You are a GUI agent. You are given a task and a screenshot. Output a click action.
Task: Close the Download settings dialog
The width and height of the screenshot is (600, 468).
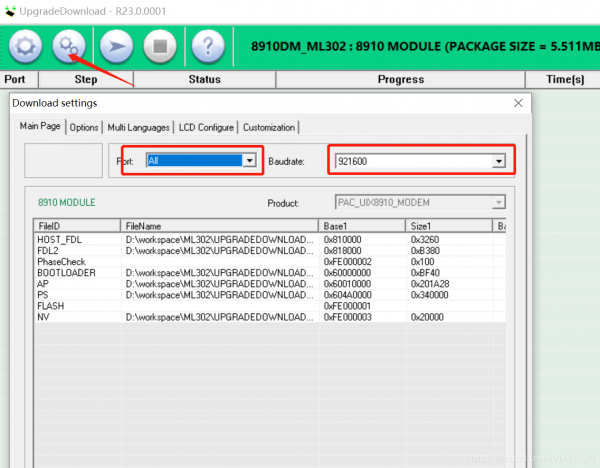pyautogui.click(x=518, y=103)
